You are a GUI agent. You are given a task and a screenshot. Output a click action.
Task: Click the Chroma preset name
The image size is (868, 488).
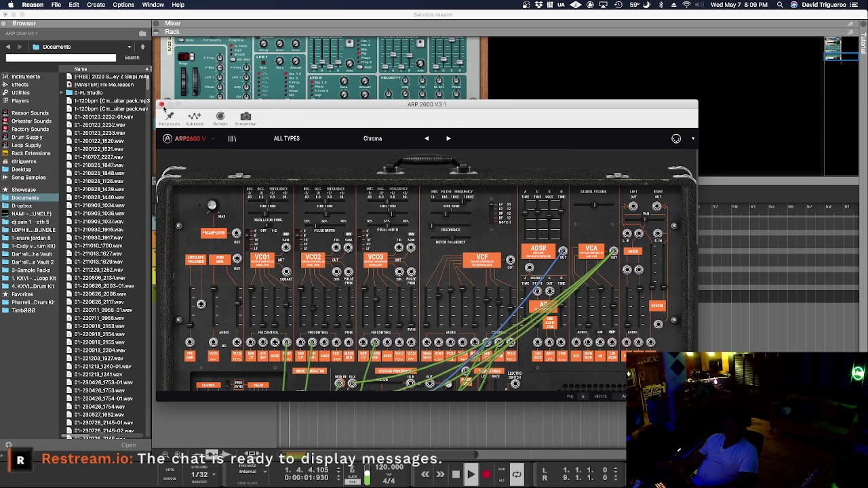[x=372, y=138]
